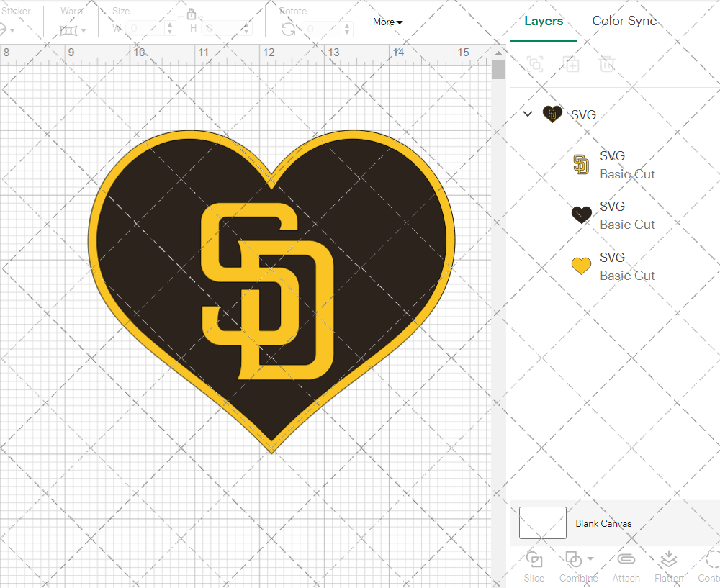Click the Blank Canvas thumbnail
The image size is (720, 588).
(543, 523)
